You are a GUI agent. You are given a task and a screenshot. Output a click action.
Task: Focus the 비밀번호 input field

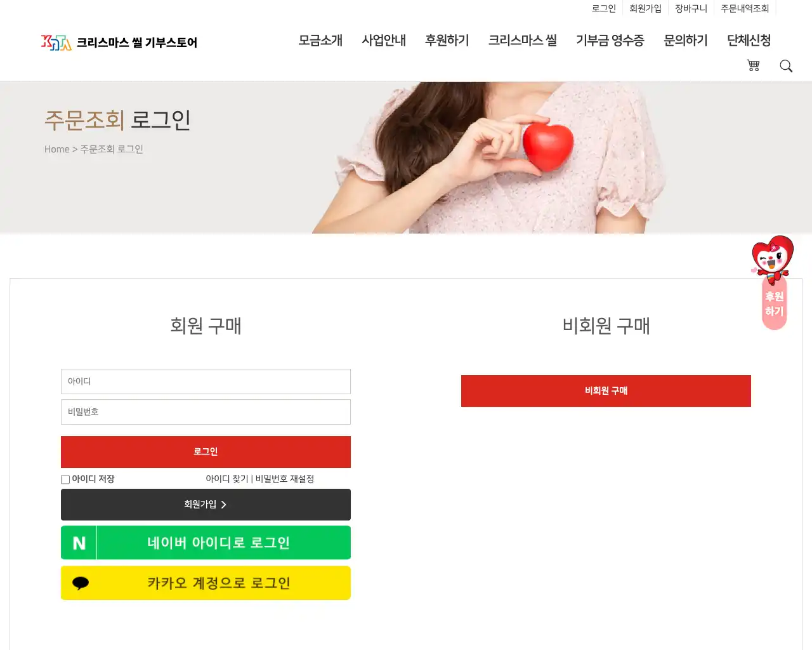click(x=206, y=412)
